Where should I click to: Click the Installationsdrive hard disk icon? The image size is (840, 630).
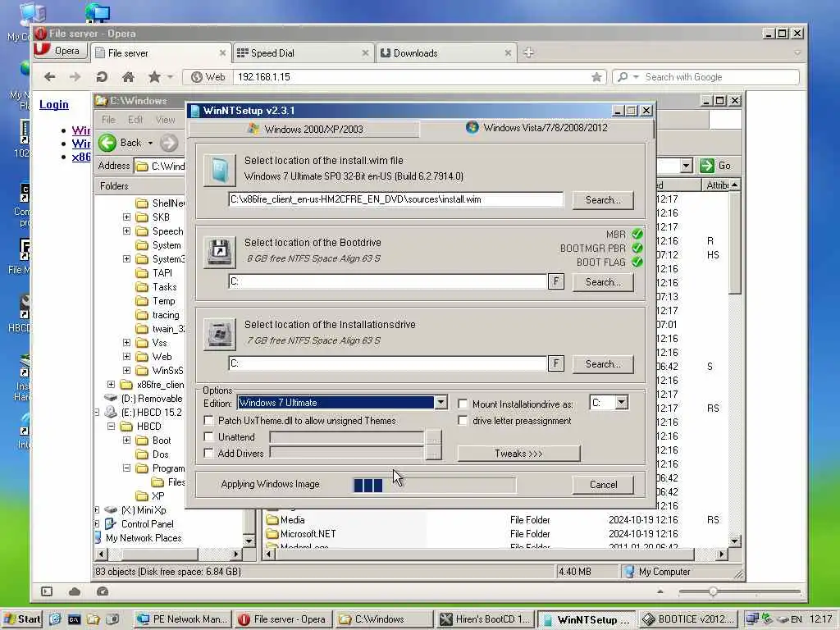(x=220, y=335)
